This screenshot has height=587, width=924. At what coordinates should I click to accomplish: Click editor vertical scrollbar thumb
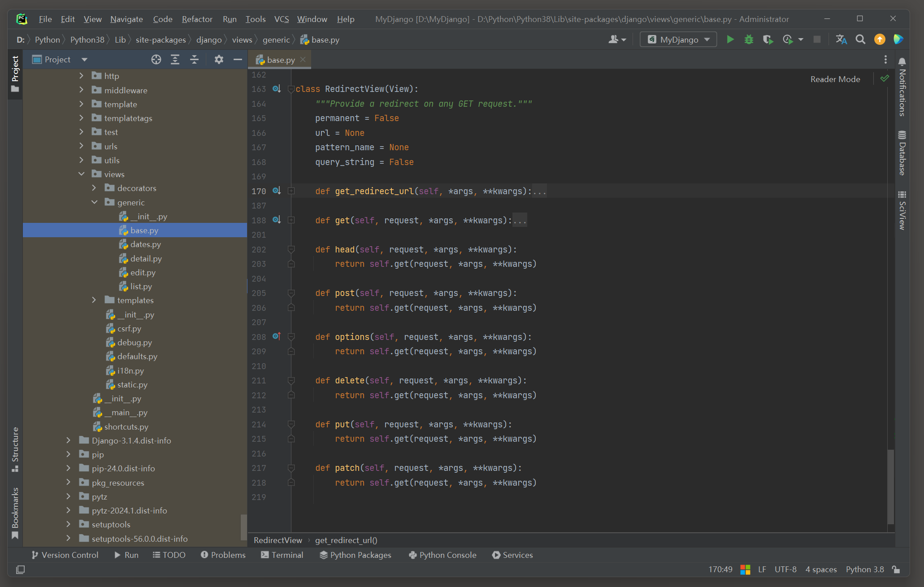click(890, 486)
